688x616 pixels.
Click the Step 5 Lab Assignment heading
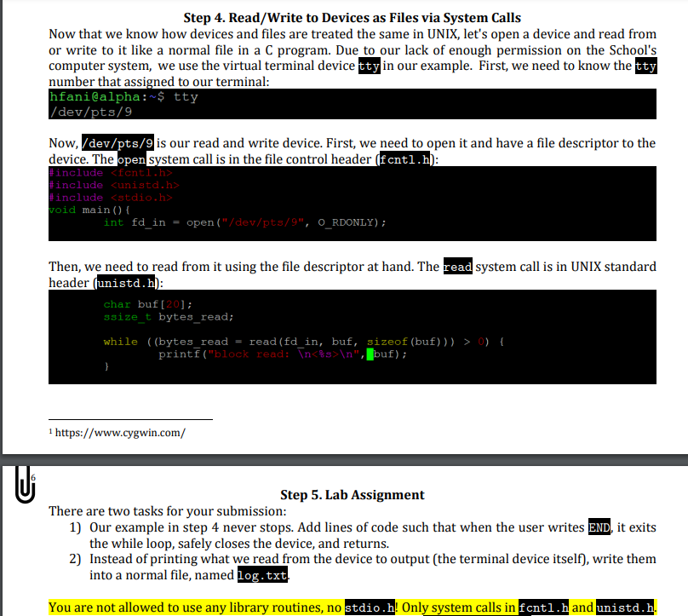point(352,494)
